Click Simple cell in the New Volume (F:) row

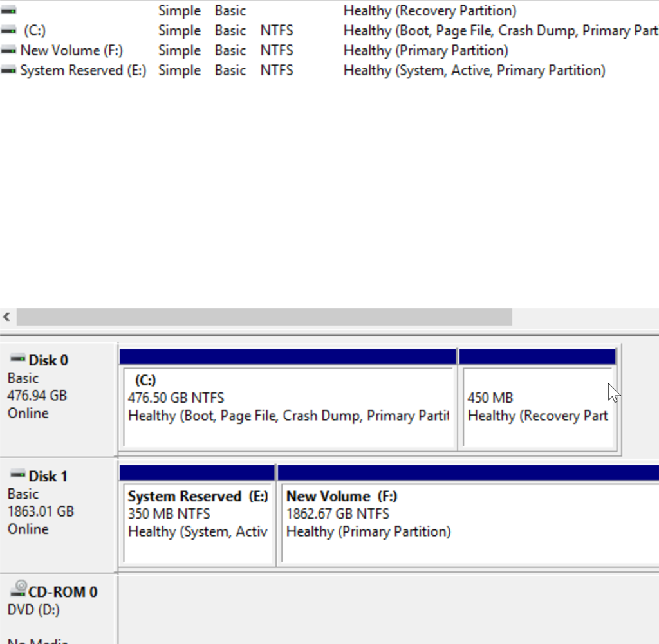[x=180, y=50]
